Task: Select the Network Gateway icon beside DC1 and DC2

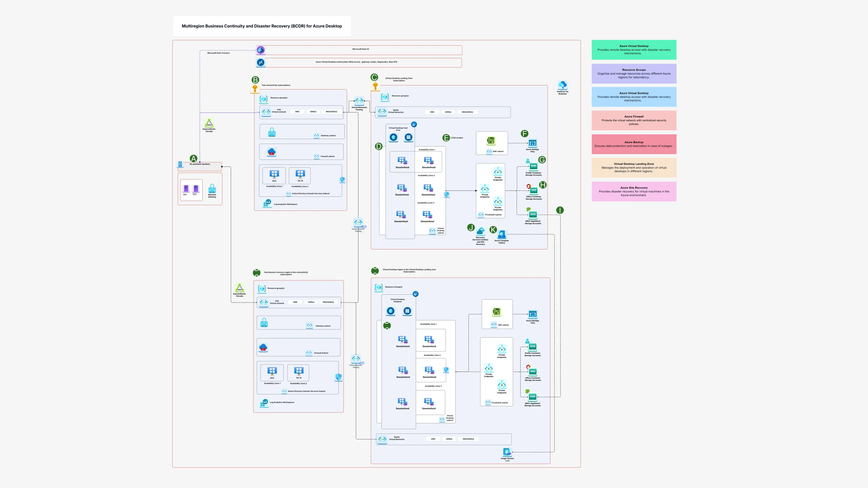Action: [x=212, y=190]
